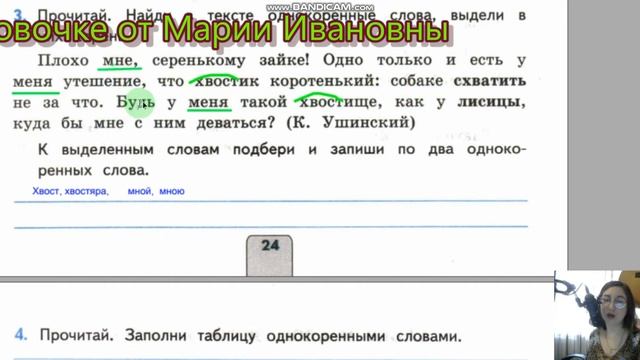
Task: Click the underlined 'меня' before 'утешение'
Action: (33, 82)
